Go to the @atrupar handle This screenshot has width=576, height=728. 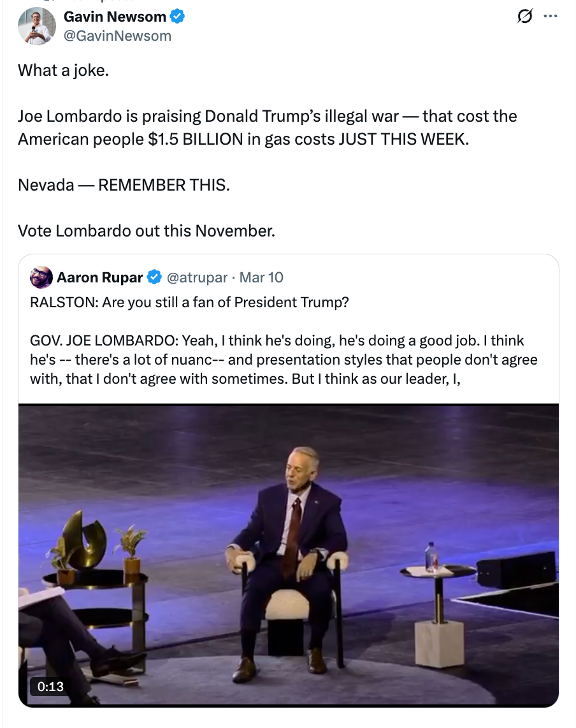coord(197,277)
